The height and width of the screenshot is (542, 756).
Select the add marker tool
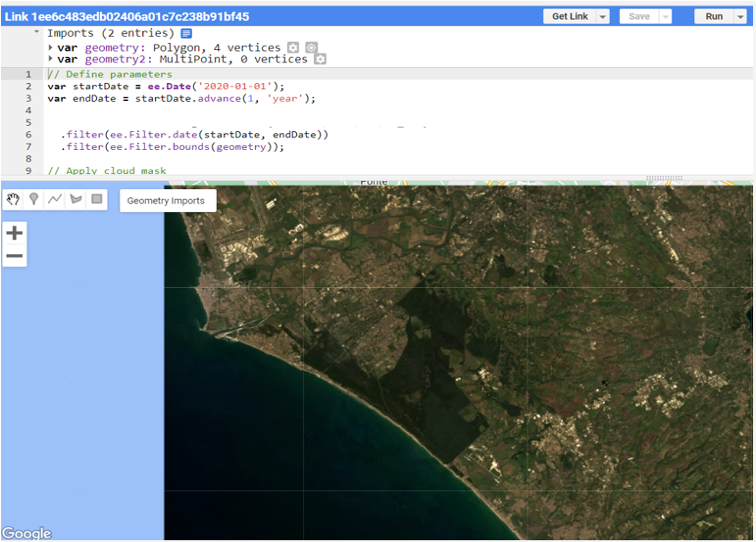(34, 199)
